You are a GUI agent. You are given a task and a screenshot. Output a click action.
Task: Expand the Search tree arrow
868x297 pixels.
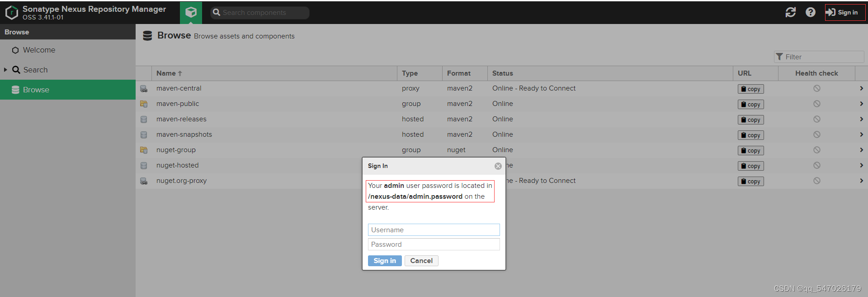(x=5, y=70)
